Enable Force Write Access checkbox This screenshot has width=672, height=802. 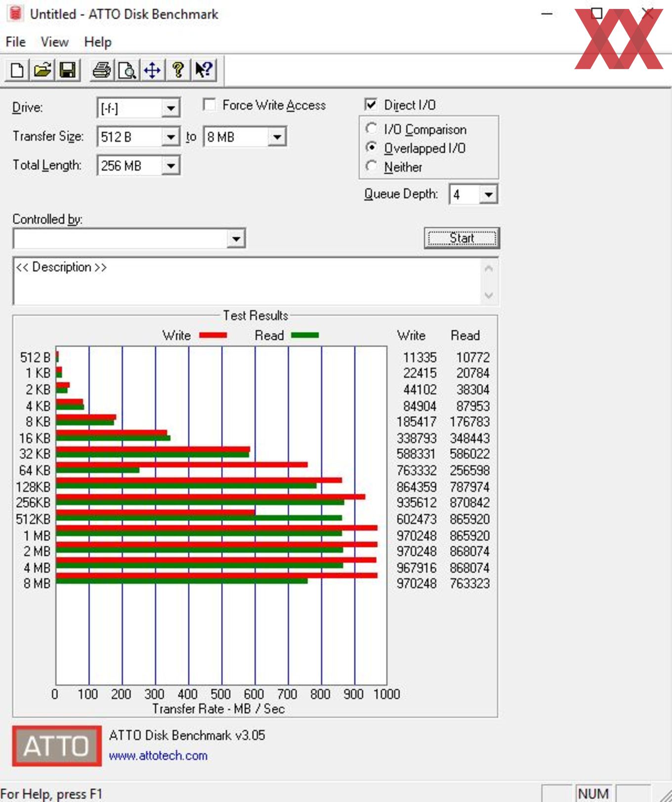(210, 104)
